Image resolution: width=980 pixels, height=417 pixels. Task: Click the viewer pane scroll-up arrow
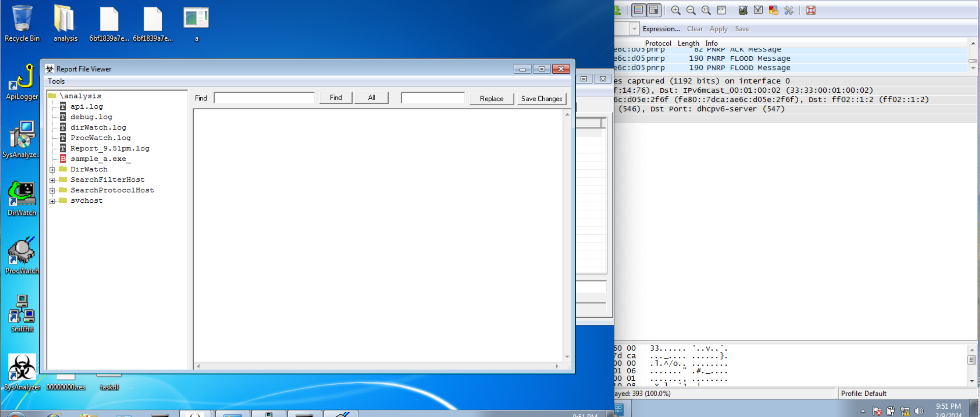[567, 114]
